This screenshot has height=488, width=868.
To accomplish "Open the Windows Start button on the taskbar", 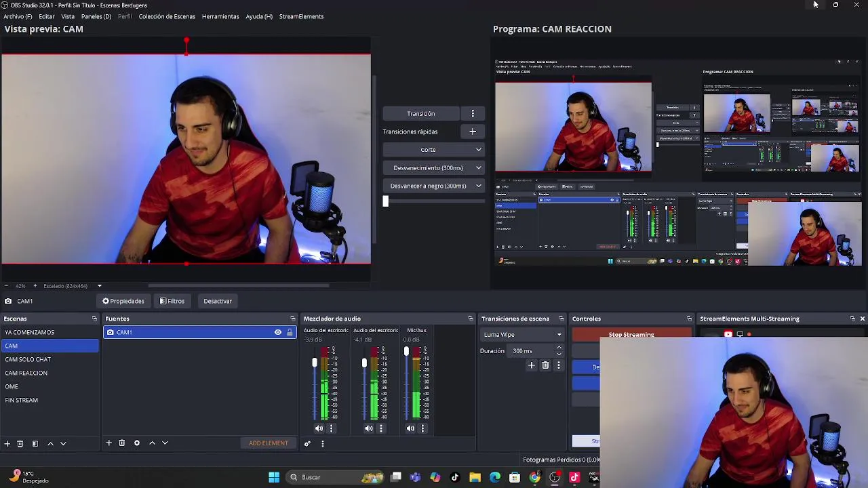I will (274, 477).
